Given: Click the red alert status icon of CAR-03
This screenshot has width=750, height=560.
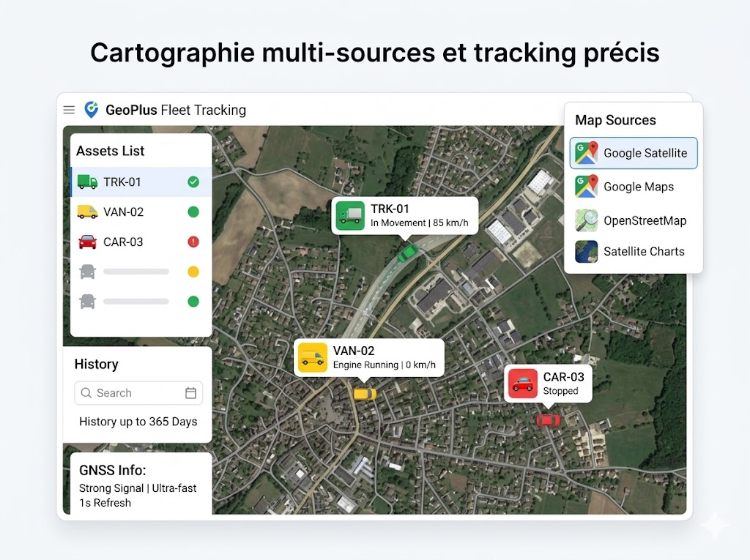Looking at the screenshot, I should 193,242.
